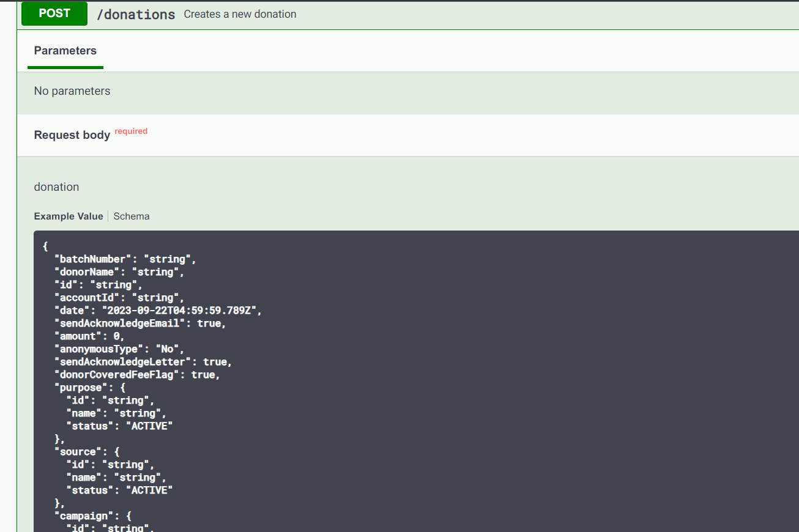Viewport: 799px width, 532px height.
Task: Select the Parameters tab
Action: point(65,51)
